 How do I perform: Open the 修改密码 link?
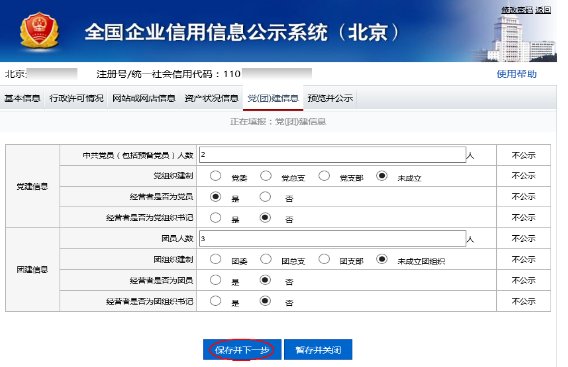tap(517, 10)
